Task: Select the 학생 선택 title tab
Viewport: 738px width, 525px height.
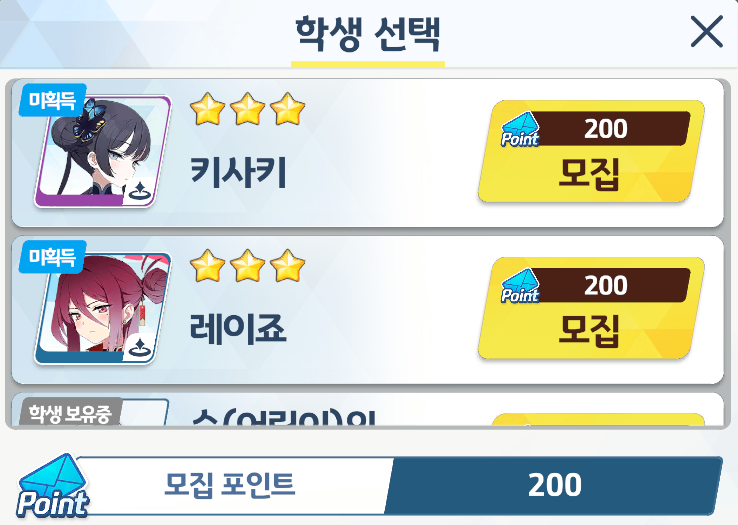Action: 368,35
